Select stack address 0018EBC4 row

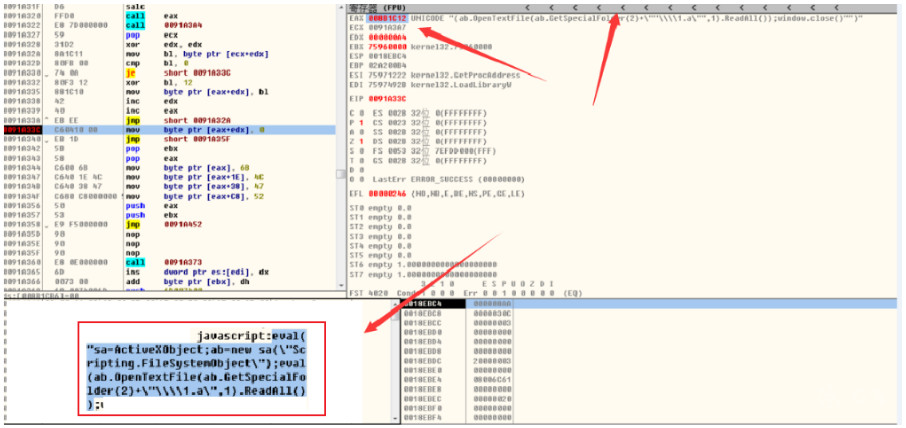pyautogui.click(x=650, y=303)
